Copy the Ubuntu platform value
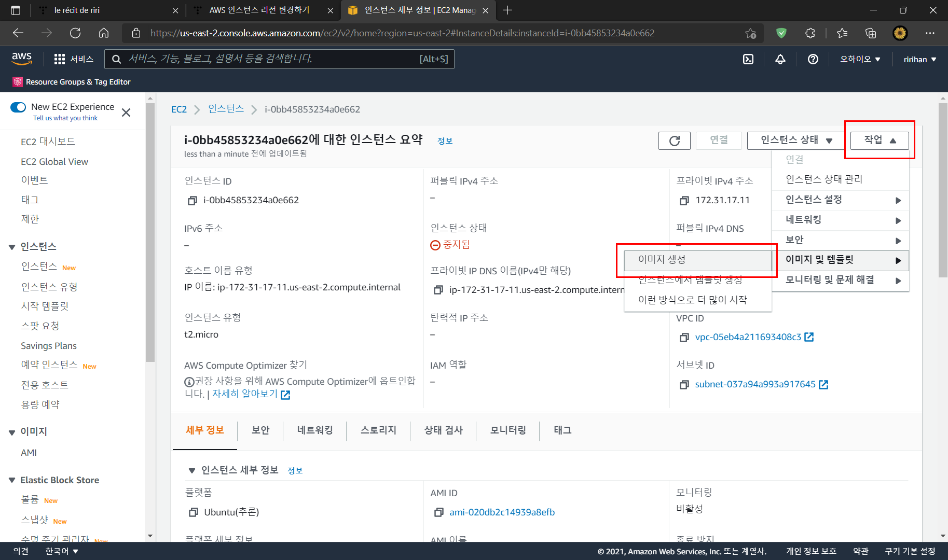 [193, 512]
